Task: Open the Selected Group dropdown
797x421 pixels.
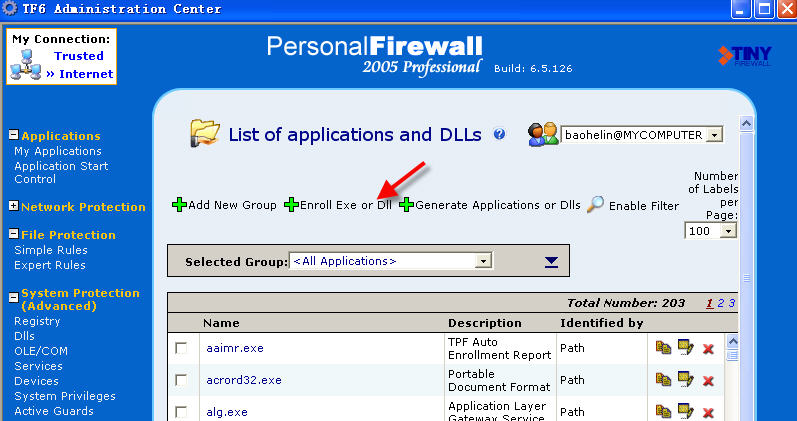Action: coord(483,261)
